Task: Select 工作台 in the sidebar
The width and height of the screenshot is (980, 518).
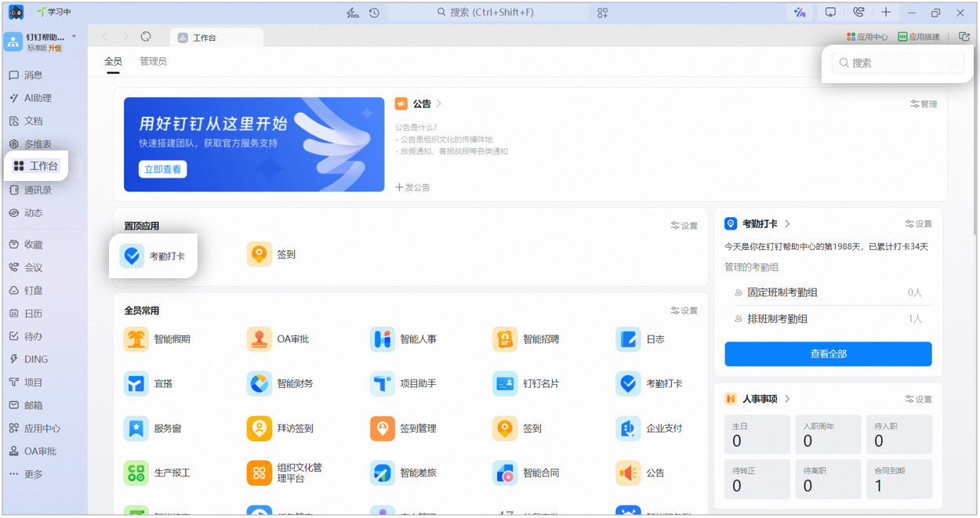Action: tap(36, 166)
